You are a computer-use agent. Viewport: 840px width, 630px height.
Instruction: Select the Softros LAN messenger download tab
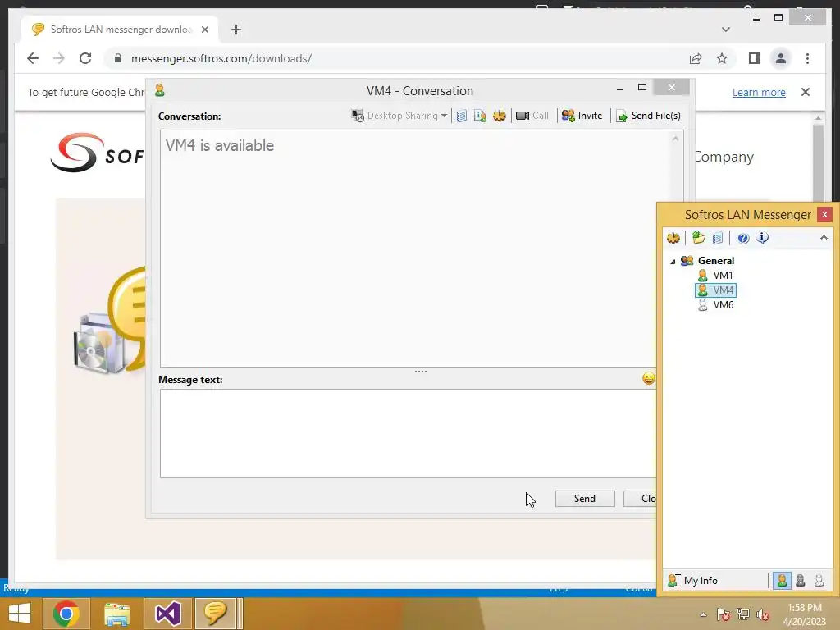[x=120, y=30]
